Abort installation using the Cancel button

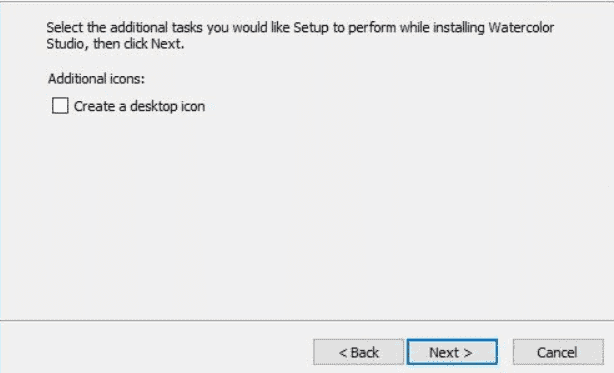click(558, 352)
